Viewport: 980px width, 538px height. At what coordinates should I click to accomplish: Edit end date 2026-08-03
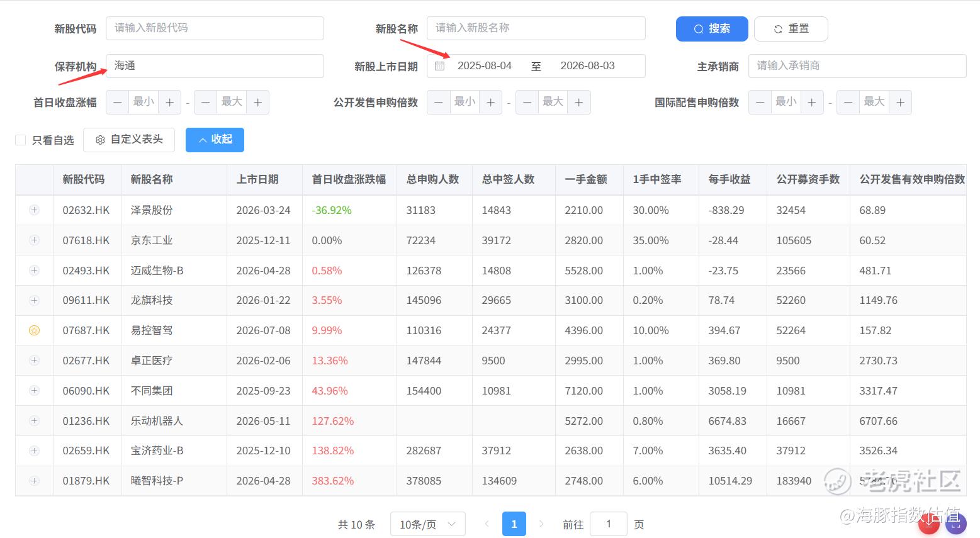tap(588, 66)
